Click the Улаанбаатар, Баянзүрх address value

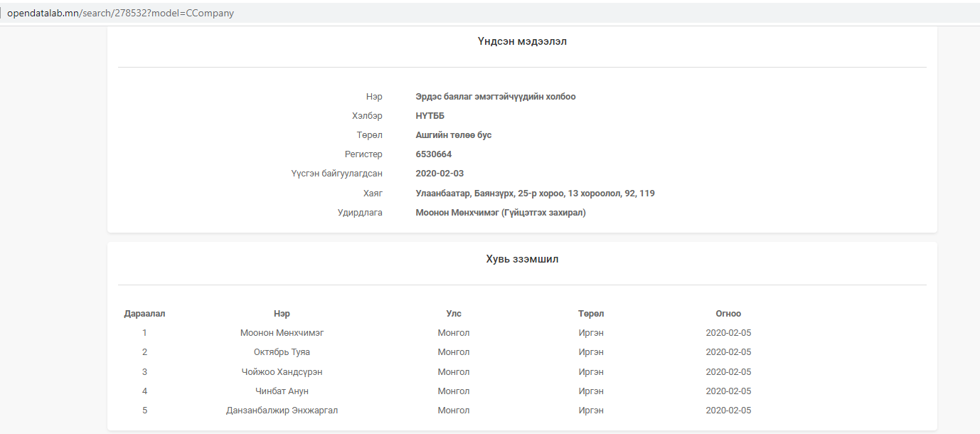tap(535, 194)
